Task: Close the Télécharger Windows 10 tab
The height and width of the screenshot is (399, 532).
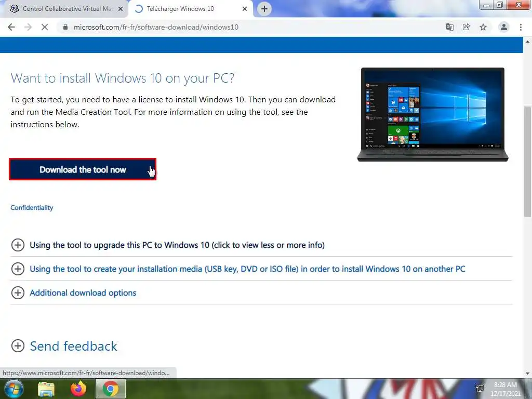Action: 245,9
